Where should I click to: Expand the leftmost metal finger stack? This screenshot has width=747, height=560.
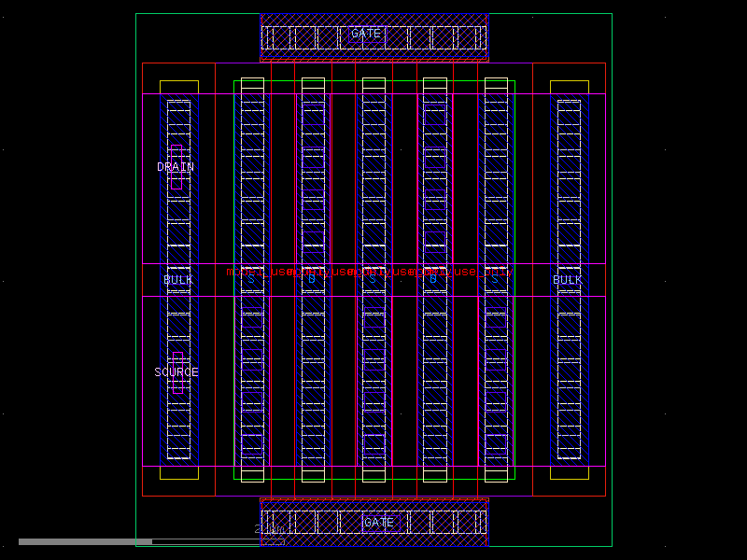(249, 187)
